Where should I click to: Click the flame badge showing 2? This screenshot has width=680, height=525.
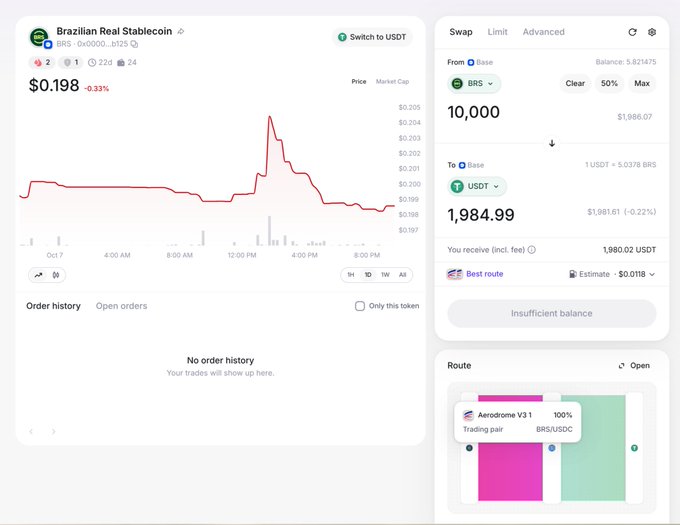[42, 62]
